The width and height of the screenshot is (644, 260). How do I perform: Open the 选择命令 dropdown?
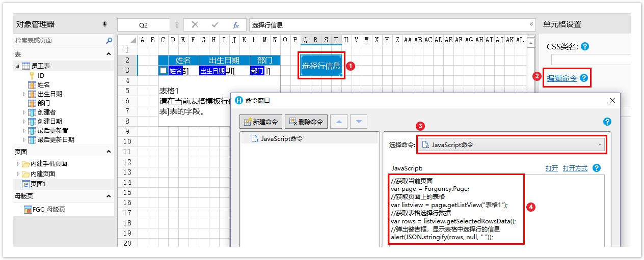tap(512, 145)
